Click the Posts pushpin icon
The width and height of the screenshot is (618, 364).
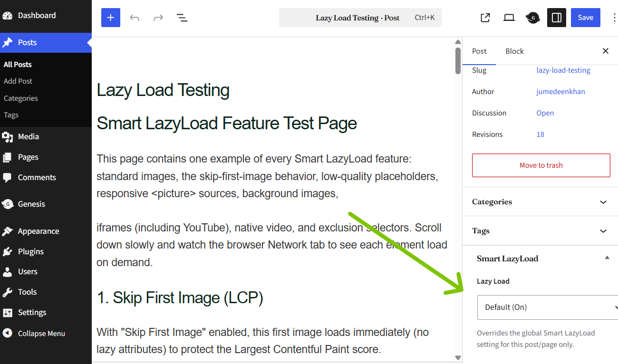[7, 43]
